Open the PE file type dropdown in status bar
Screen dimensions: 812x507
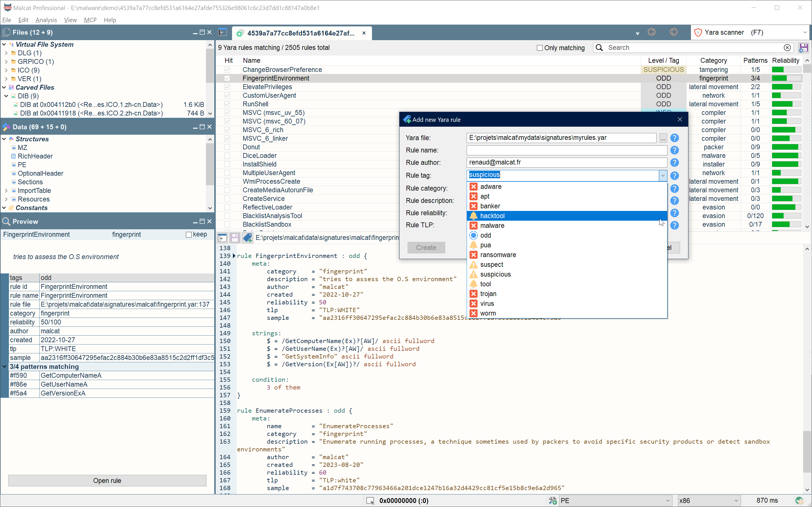click(667, 501)
